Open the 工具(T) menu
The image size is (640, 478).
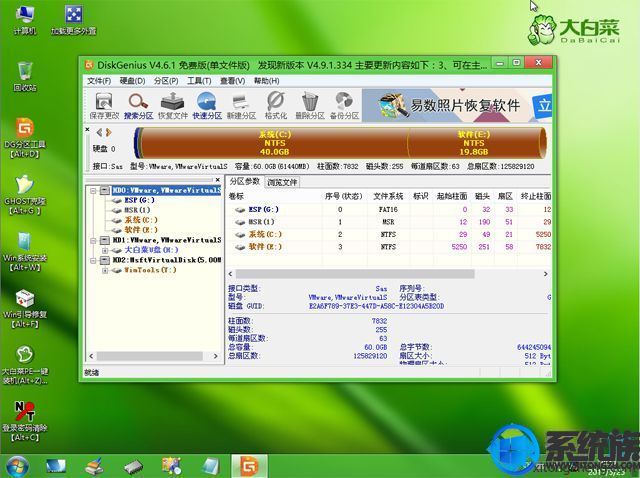[199, 80]
